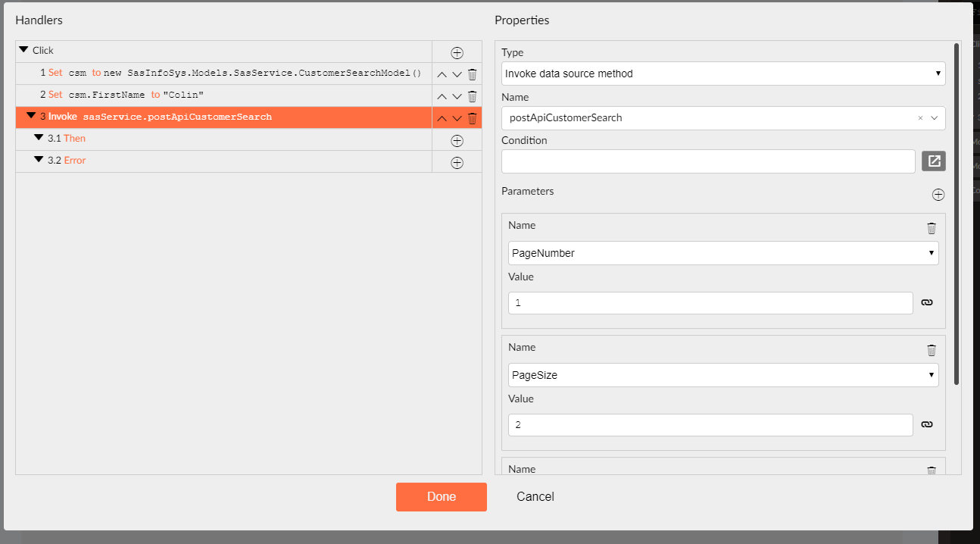Bind the PageSize value via link icon
Screen dimensions: 980x544
point(926,425)
